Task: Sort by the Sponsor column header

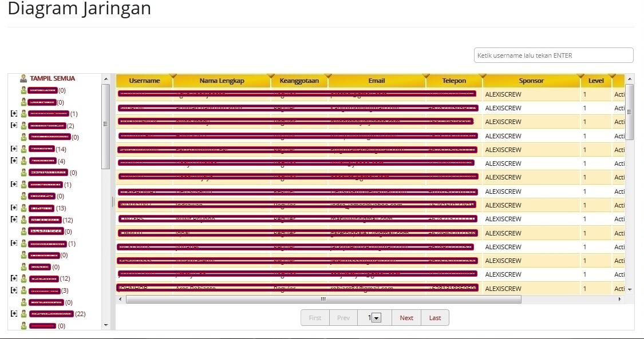Action: click(x=531, y=81)
